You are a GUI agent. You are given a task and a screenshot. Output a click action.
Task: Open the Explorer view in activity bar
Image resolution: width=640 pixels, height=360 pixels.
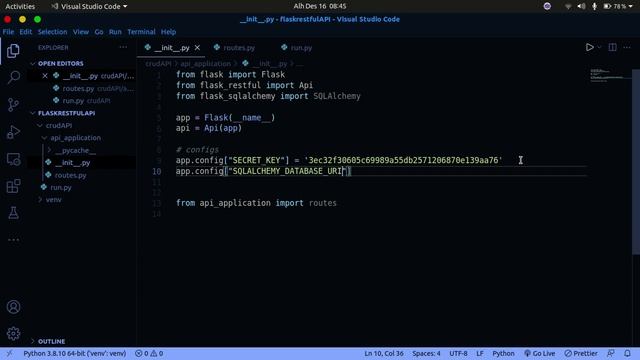(x=13, y=51)
